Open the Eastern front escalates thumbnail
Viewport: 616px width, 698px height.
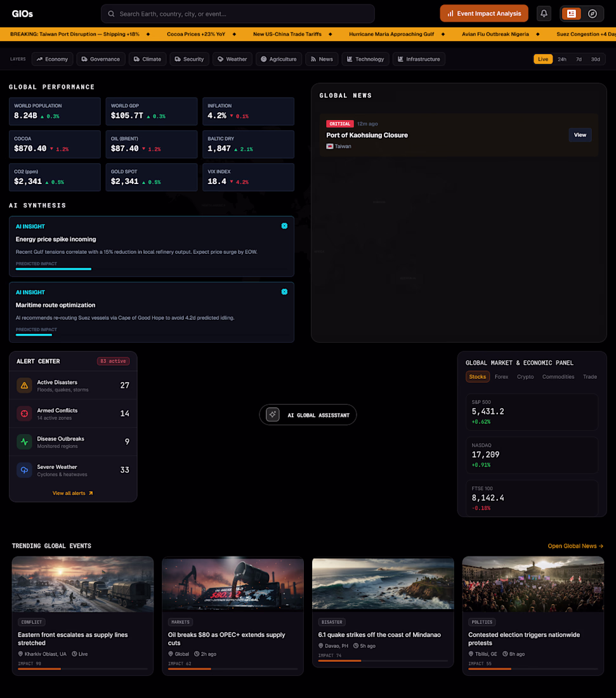pos(82,584)
